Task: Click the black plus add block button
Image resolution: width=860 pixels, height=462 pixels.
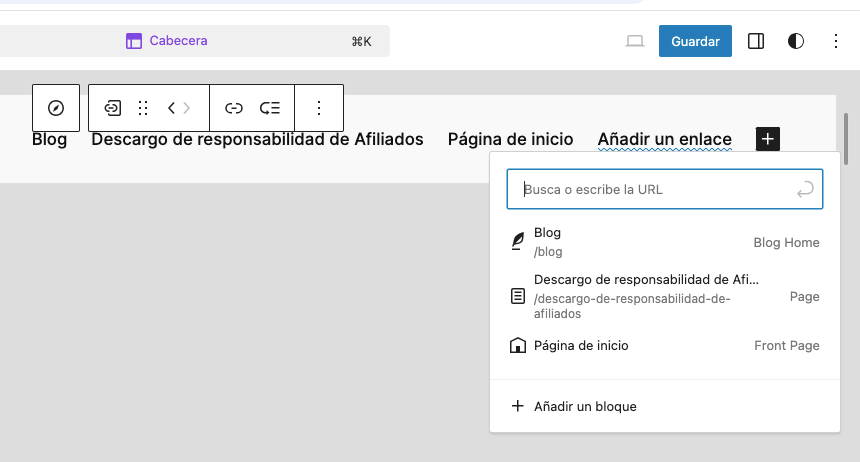Action: point(767,139)
